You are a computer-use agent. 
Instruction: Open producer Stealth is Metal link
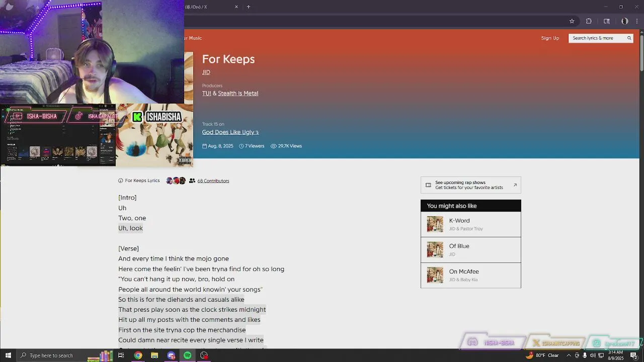coord(238,94)
